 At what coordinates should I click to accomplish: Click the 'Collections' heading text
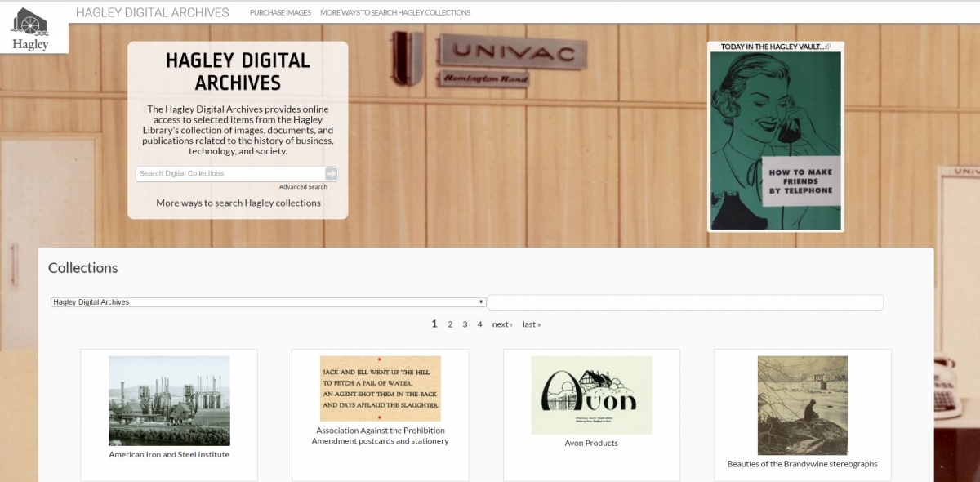tap(82, 268)
